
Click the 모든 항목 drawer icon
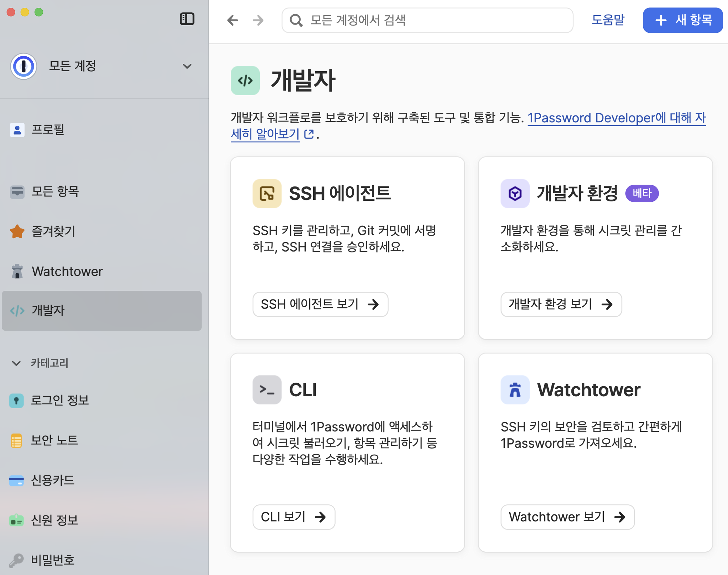point(17,192)
